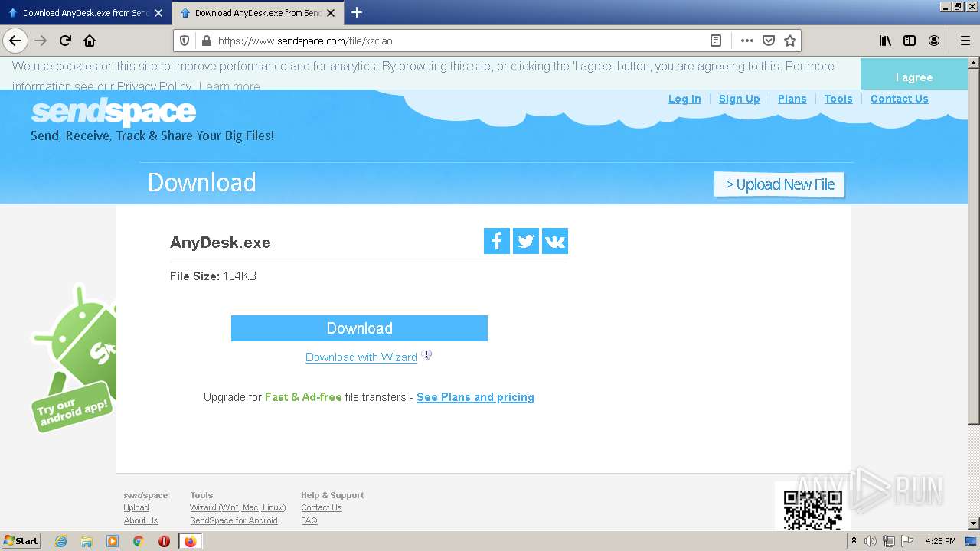
Task: Launch Chrome from the taskbar
Action: click(139, 541)
